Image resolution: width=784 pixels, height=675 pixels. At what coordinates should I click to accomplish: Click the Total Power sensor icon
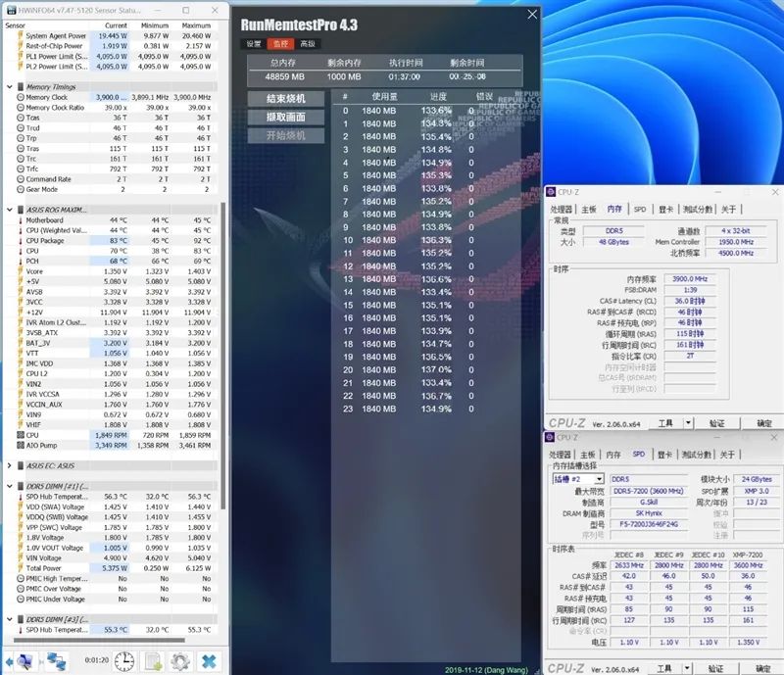(x=21, y=568)
